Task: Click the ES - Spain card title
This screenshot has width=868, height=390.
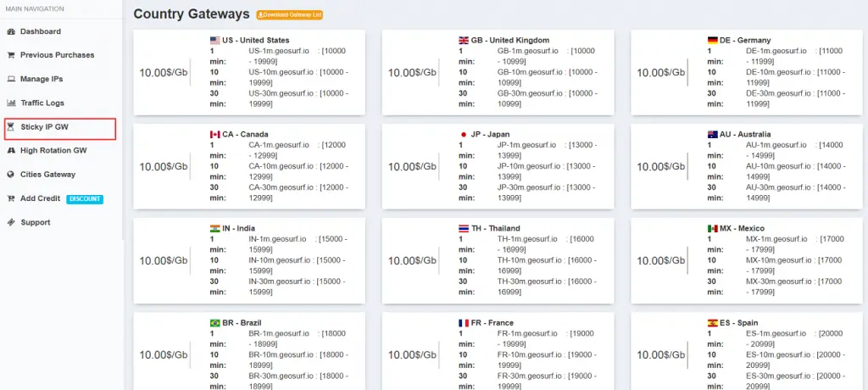Action: 739,323
